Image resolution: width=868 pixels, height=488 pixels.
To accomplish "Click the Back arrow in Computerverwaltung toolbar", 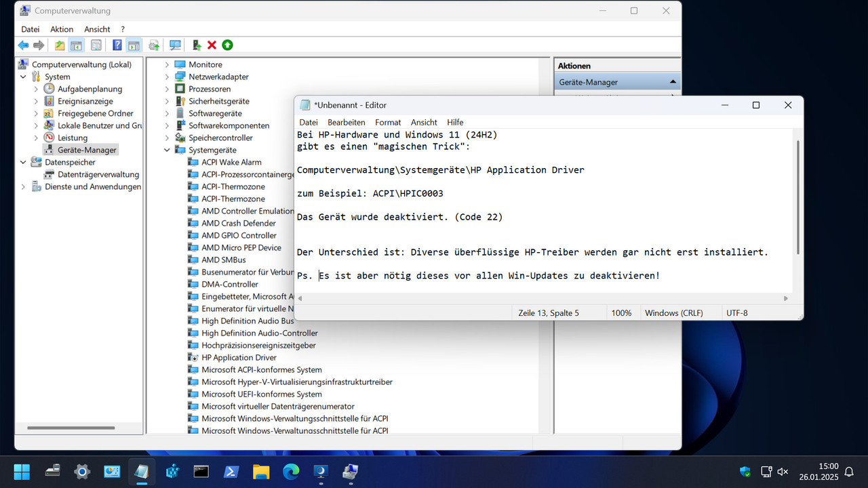I will tap(23, 45).
